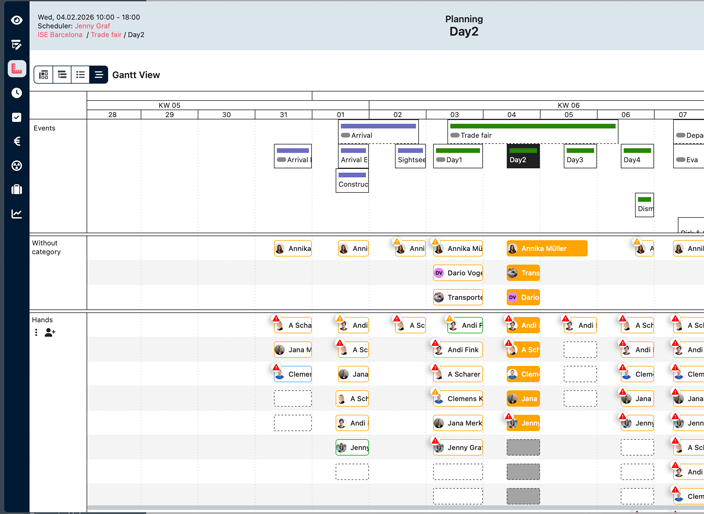The image size is (704, 514).
Task: Click the clock time-tracking sidebar icon
Action: click(x=16, y=93)
